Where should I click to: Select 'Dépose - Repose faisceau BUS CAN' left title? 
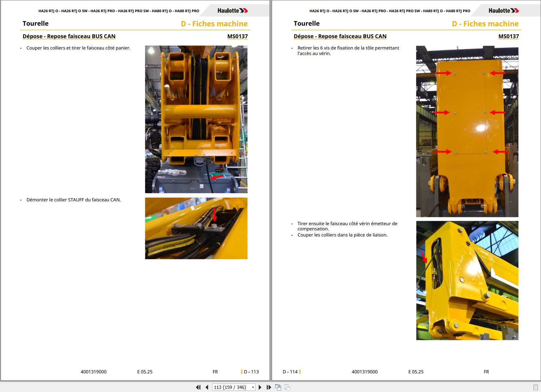click(x=69, y=36)
